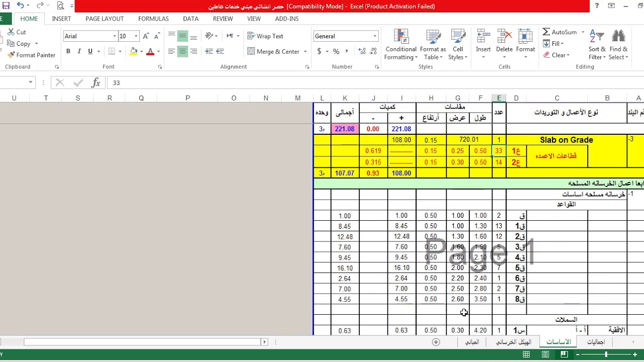Toggle Align Right
644x362 pixels.
tap(194, 51)
